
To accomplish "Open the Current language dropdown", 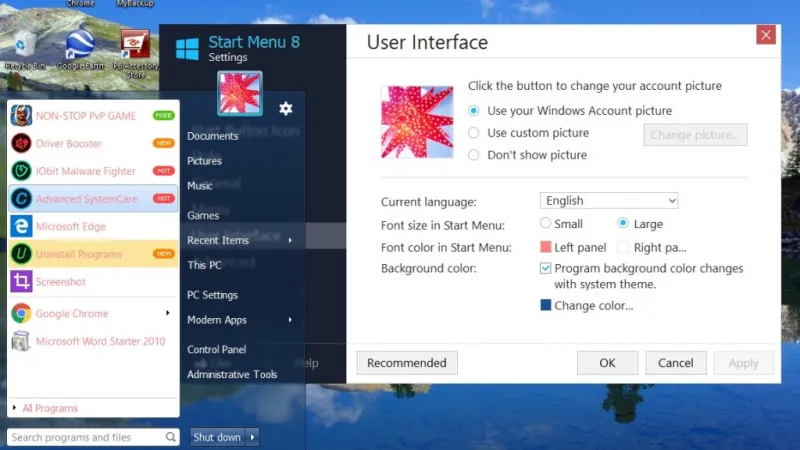I will pos(609,201).
